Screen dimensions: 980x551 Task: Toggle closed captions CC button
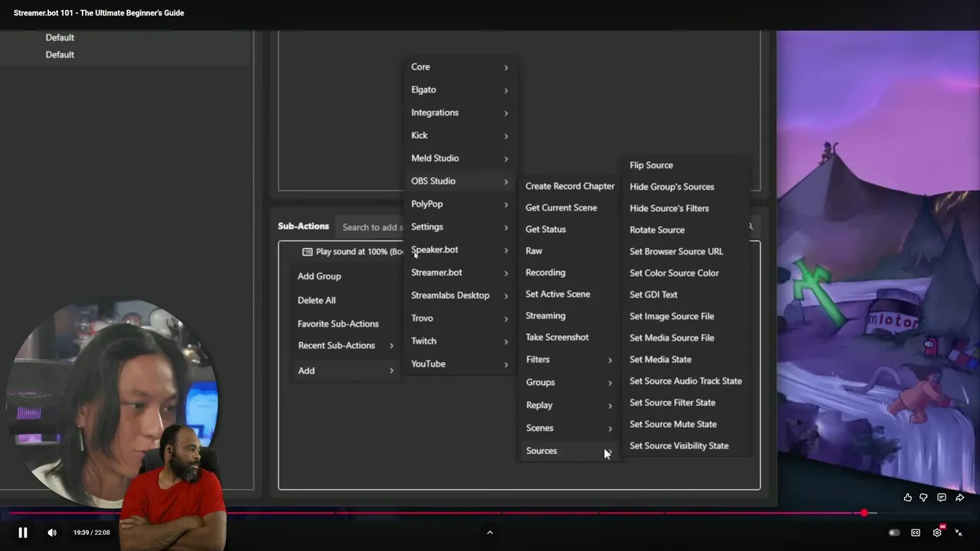pyautogui.click(x=915, y=533)
